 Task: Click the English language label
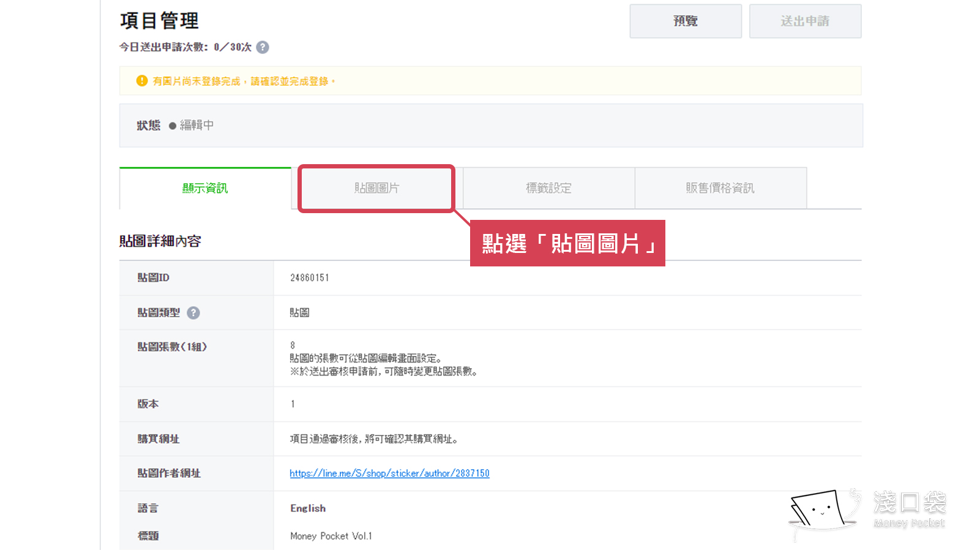pyautogui.click(x=308, y=508)
